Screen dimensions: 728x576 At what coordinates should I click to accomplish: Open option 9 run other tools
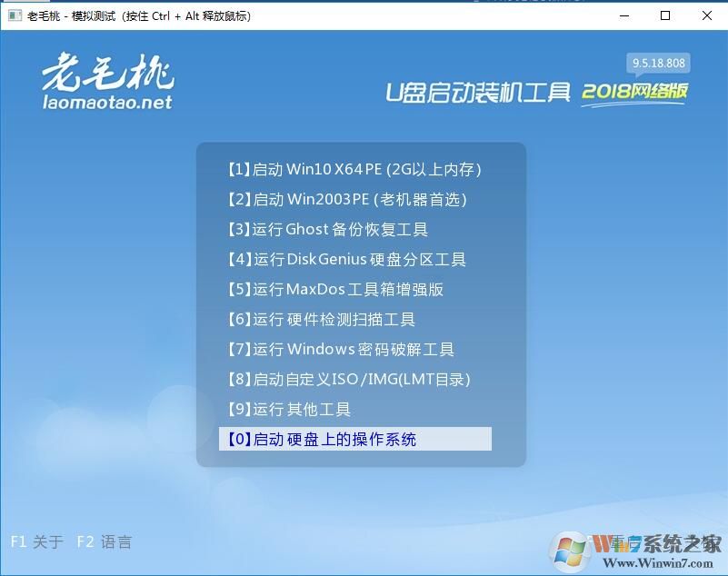289,410
